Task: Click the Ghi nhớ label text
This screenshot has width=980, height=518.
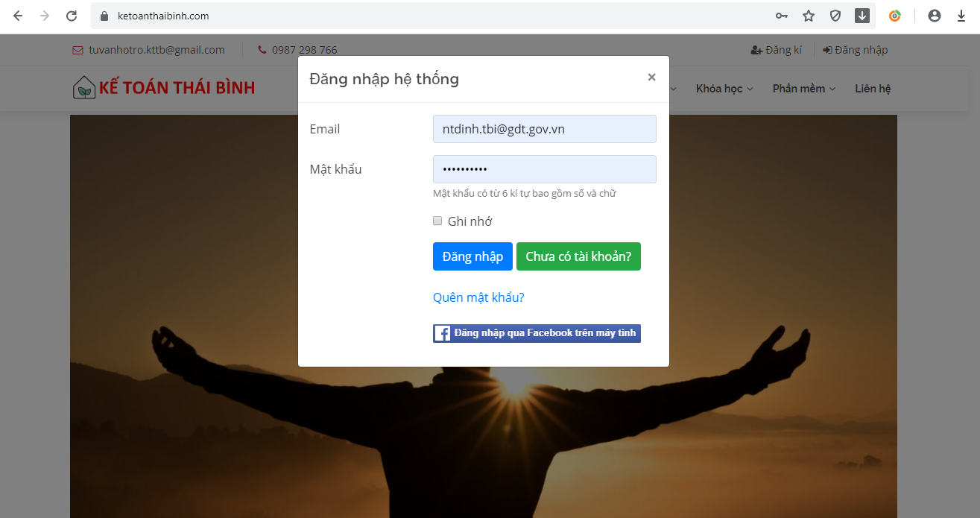Action: pos(470,221)
